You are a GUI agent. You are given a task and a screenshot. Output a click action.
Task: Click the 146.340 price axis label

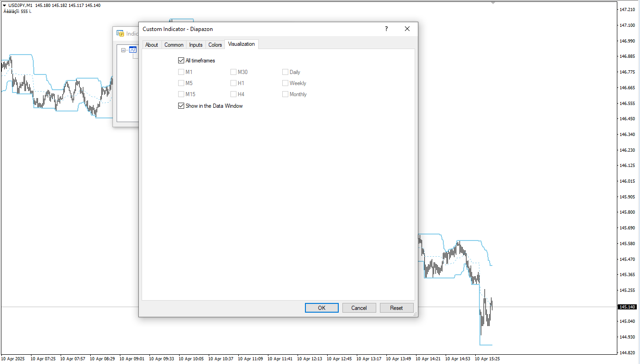point(627,134)
